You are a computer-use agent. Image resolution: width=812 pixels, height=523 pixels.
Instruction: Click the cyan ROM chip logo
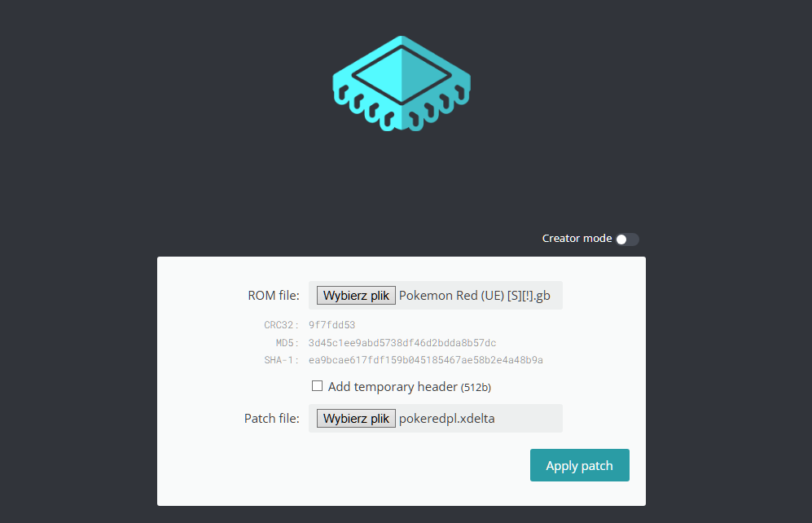[402, 83]
